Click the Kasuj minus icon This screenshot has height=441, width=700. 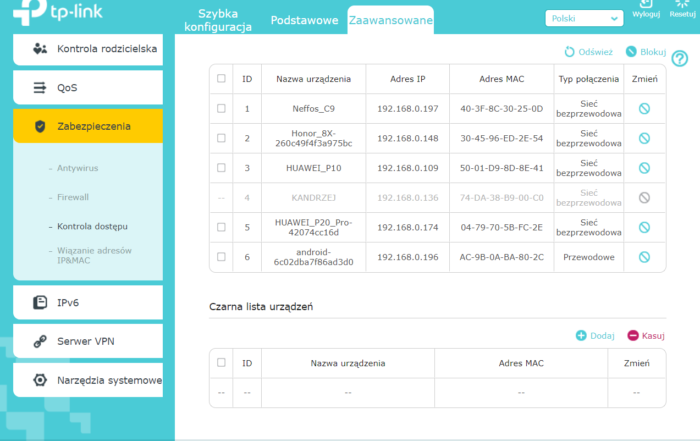pyautogui.click(x=632, y=336)
